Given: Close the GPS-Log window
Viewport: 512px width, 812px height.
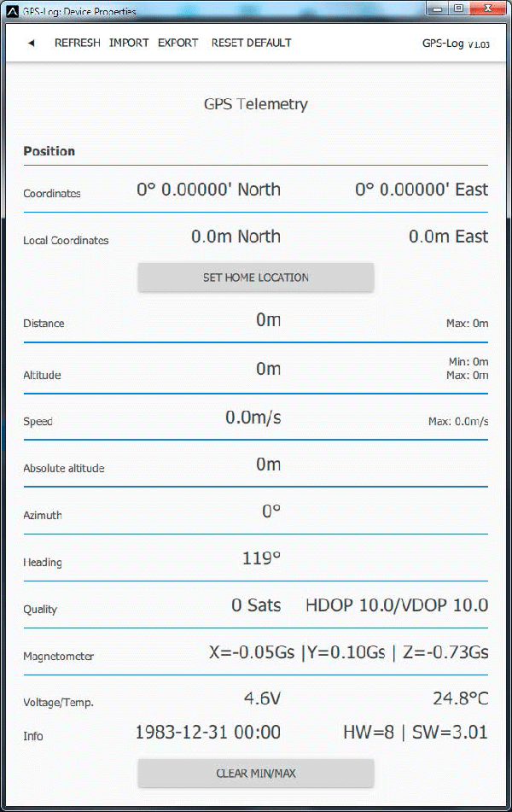Looking at the screenshot, I should (489, 9).
